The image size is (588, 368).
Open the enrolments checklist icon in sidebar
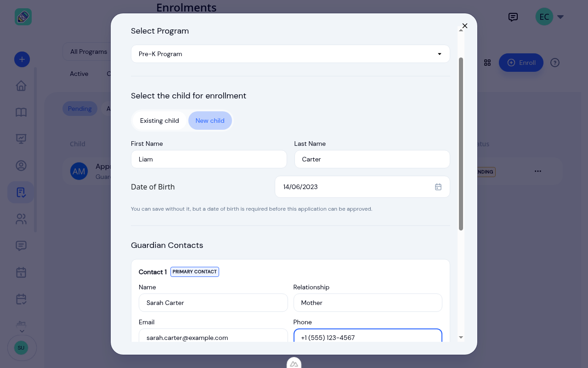click(x=21, y=192)
